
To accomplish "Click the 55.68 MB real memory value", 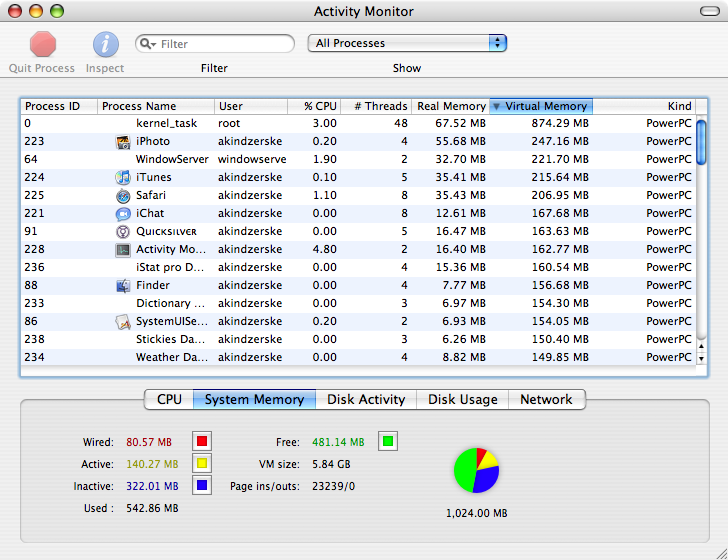I will [x=461, y=141].
